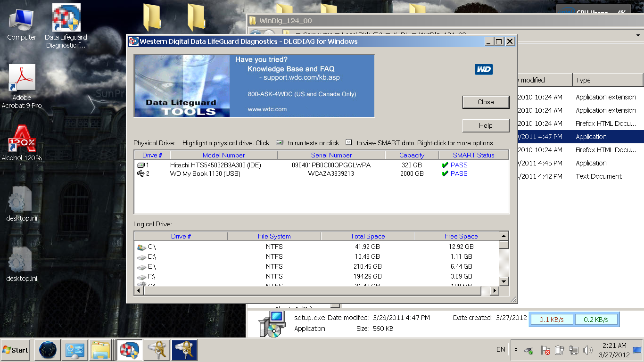Launch the globe browser icon on the taskbar

(48, 350)
